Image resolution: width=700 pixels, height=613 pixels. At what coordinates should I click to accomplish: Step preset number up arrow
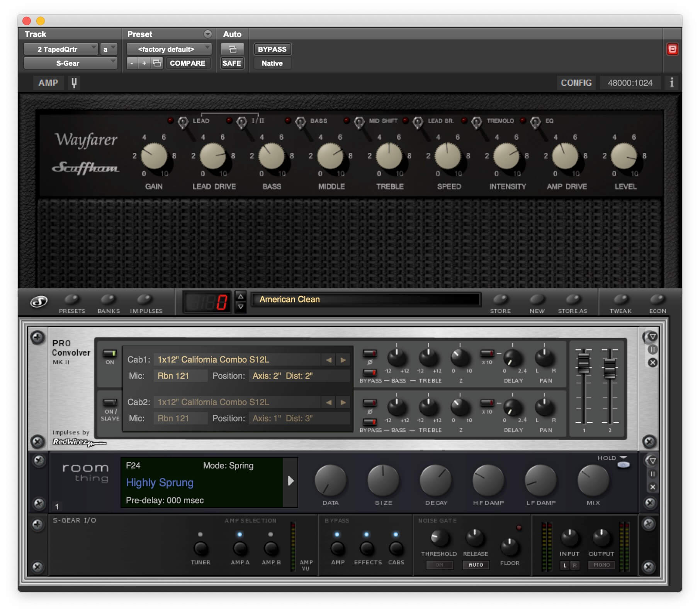[241, 296]
